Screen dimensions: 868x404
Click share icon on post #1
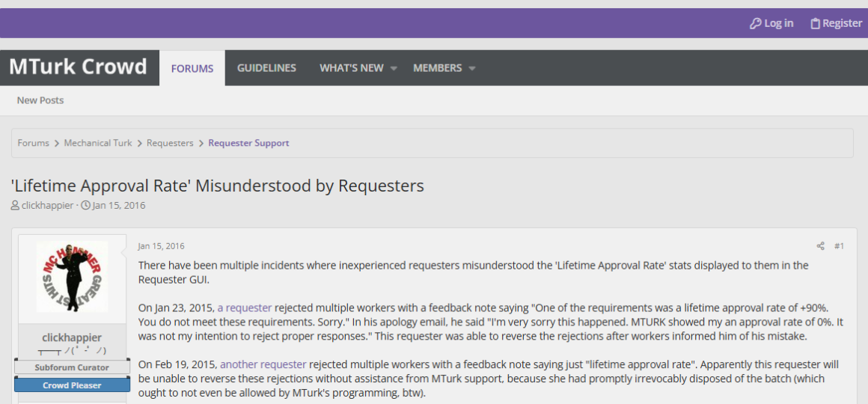click(x=820, y=246)
